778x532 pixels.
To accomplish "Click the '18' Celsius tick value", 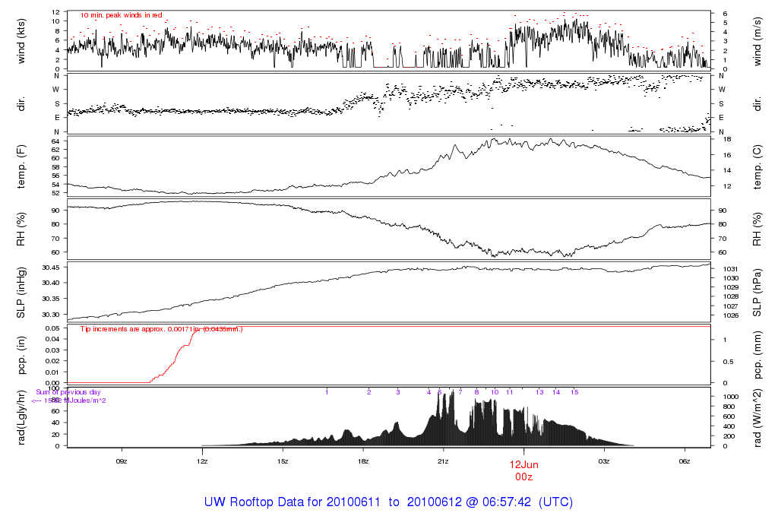I will pyautogui.click(x=727, y=139).
